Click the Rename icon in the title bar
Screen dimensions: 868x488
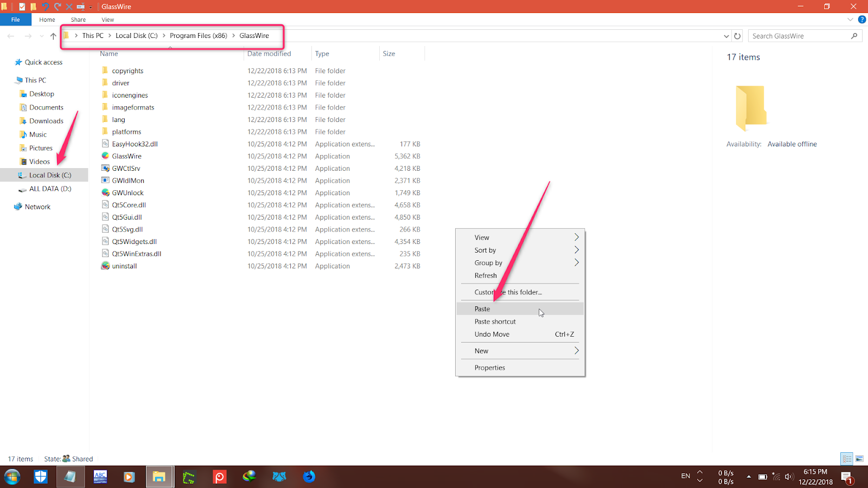point(80,7)
